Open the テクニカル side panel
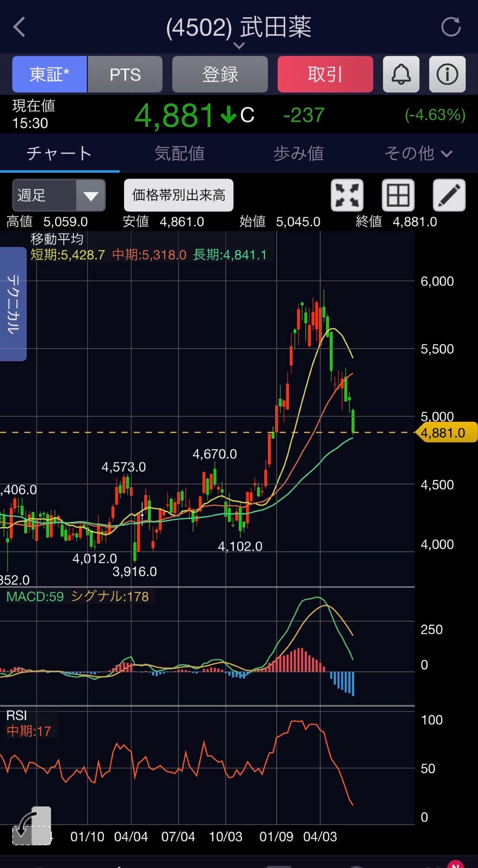 click(x=13, y=304)
